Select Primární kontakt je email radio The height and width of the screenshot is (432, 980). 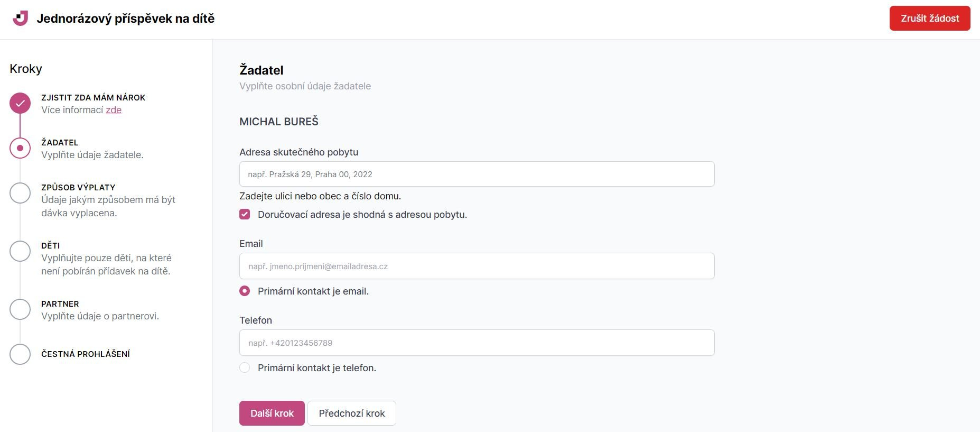[245, 291]
